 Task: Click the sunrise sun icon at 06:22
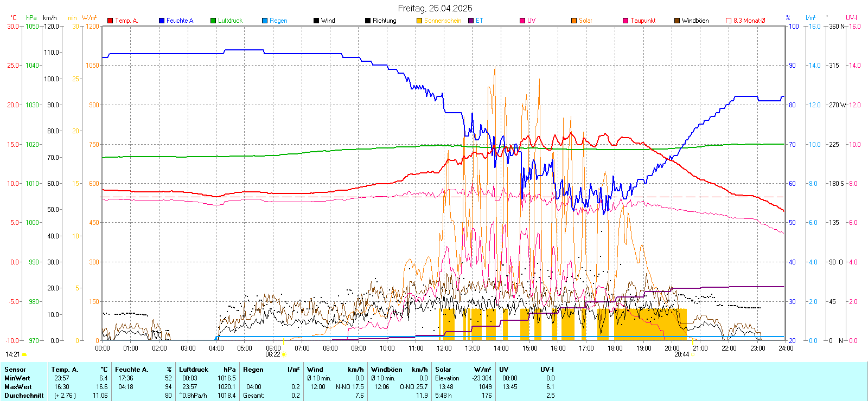[284, 354]
